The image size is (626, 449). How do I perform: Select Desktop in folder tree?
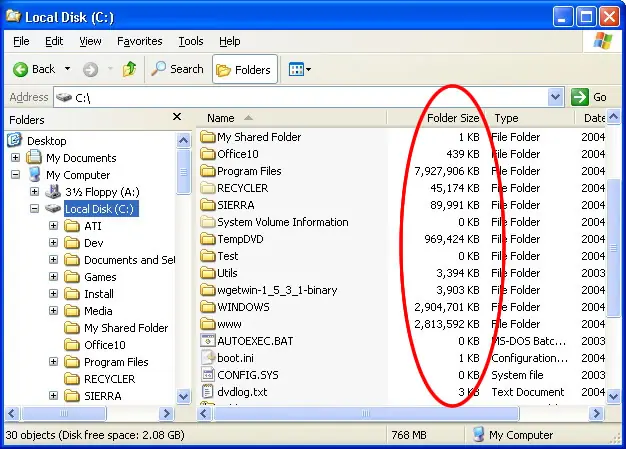(46, 141)
